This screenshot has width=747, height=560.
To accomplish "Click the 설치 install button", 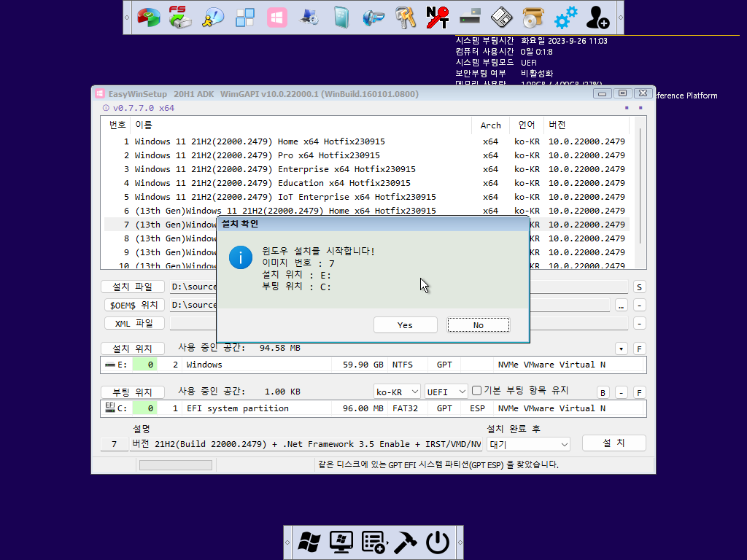I will point(614,443).
